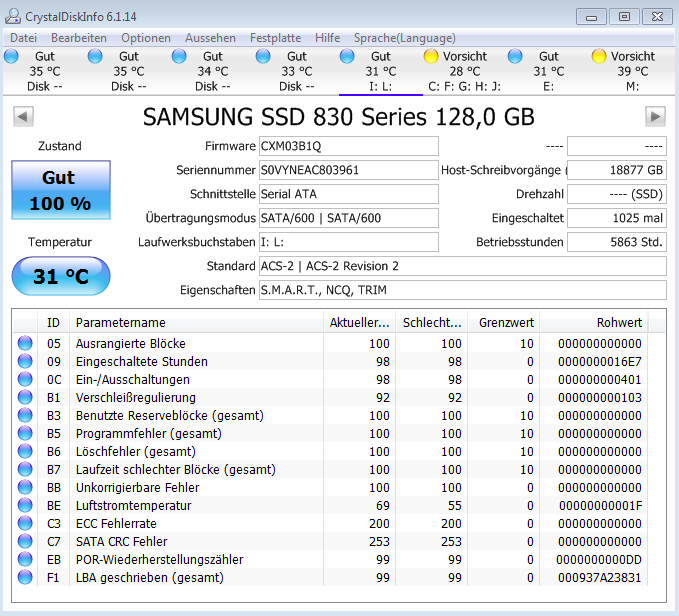This screenshot has width=679, height=616.
Task: Go to previous disk with left arrow
Action: pos(23,116)
